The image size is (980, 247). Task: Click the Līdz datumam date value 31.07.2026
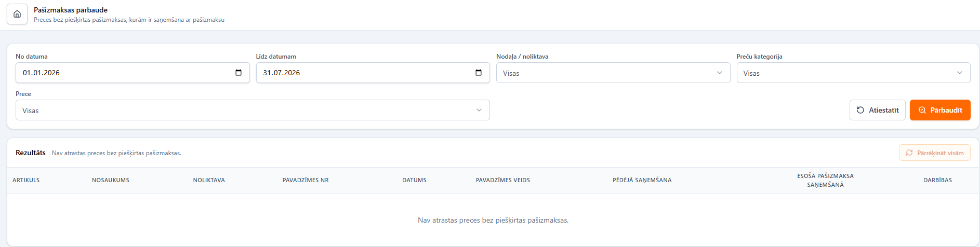[x=282, y=73]
